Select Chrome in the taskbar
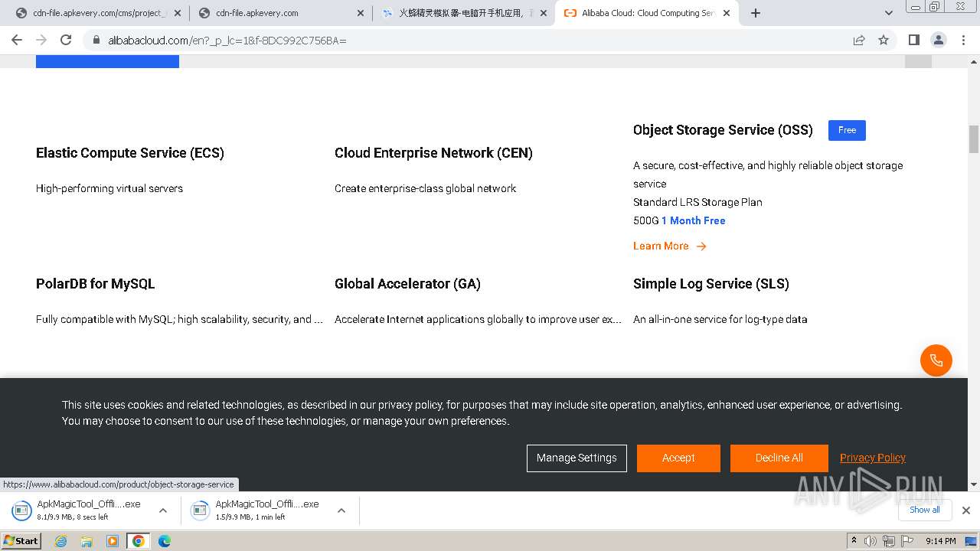 [138, 541]
